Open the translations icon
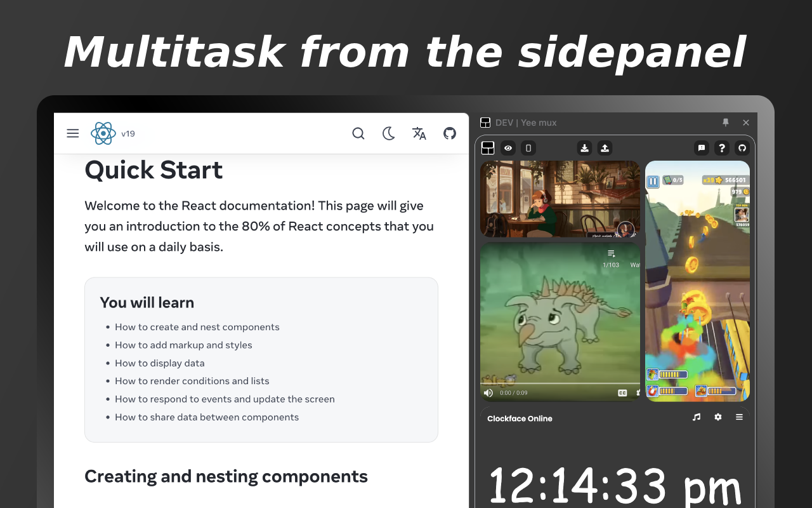This screenshot has height=508, width=812. point(419,133)
